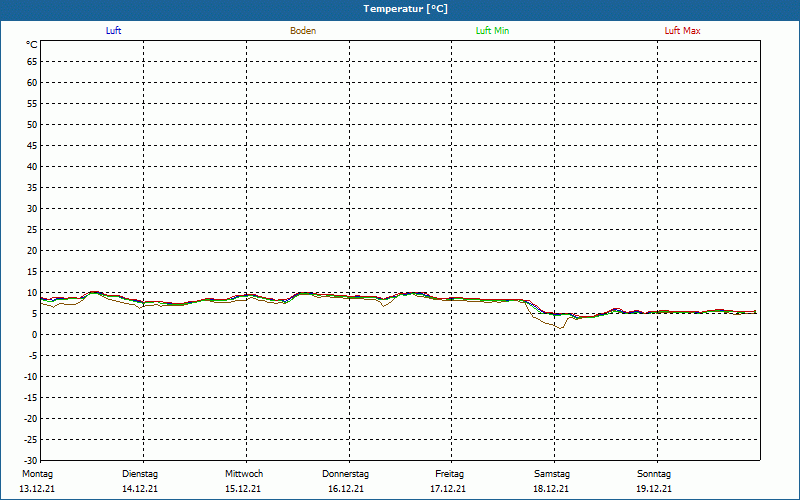Click the Samstag day label
This screenshot has width=800, height=500.
(x=552, y=474)
